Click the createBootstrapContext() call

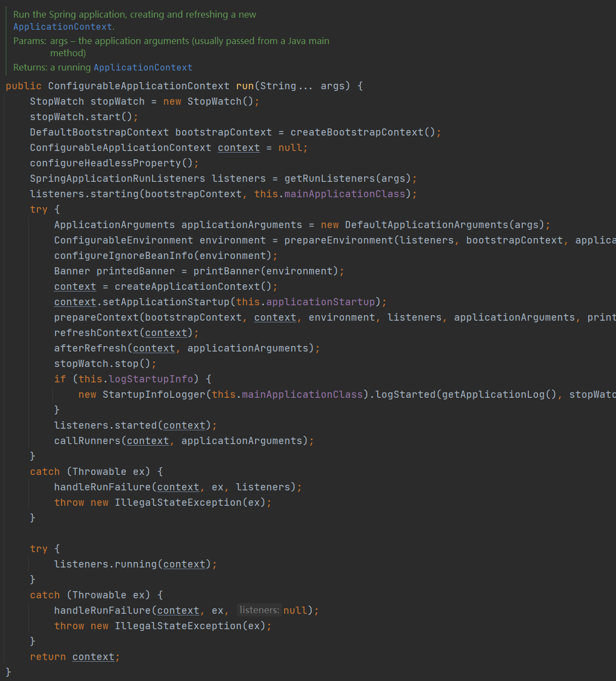363,132
